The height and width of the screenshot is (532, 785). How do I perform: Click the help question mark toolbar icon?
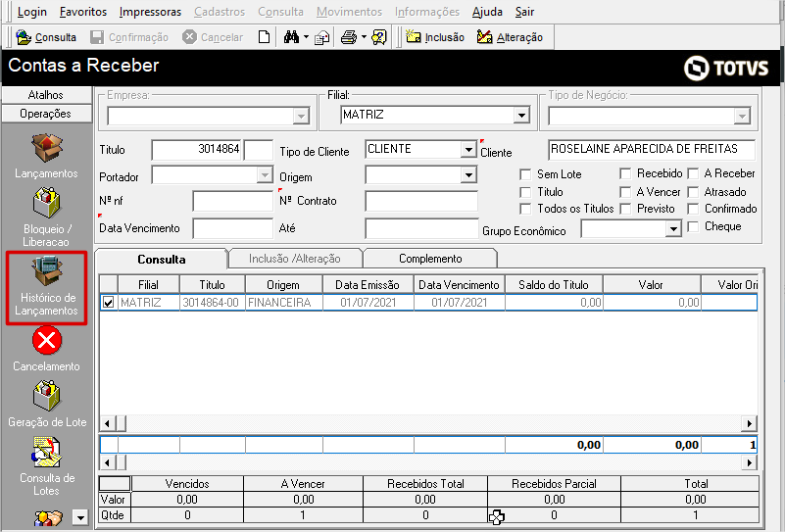379,37
